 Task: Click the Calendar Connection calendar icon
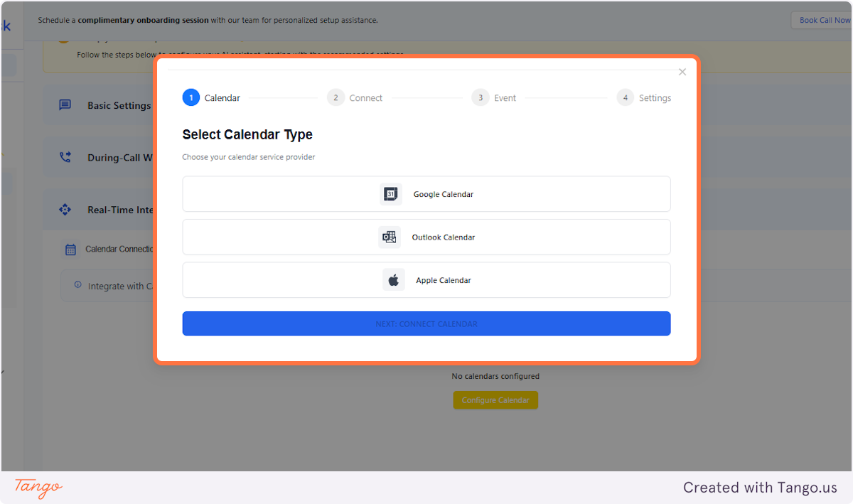point(70,250)
